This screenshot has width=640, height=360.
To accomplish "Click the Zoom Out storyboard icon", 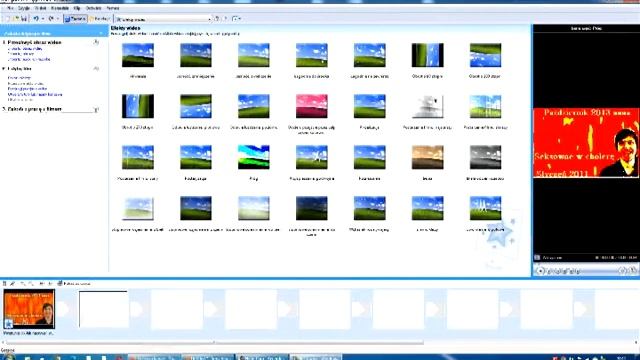I will pyautogui.click(x=31, y=283).
